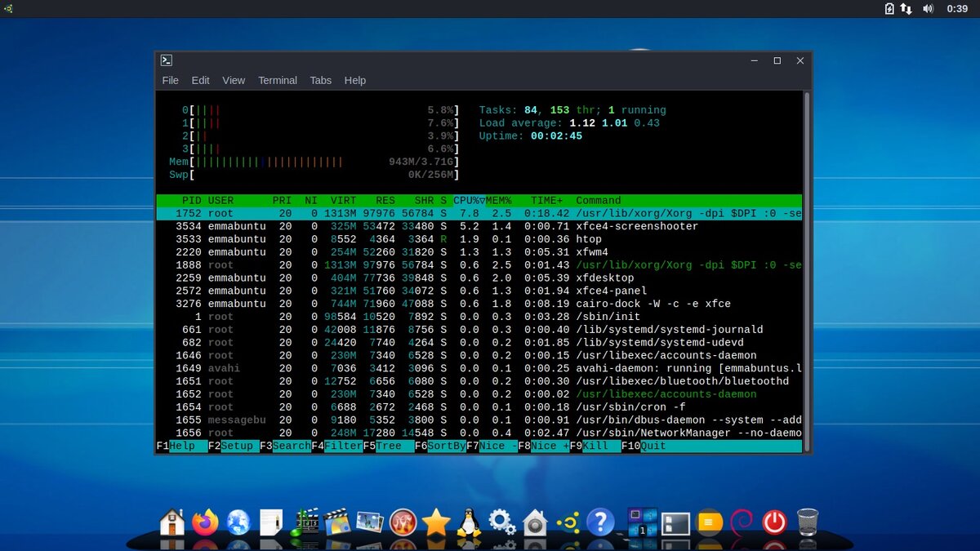980x551 pixels.
Task: Open the gears system settings dock icon
Action: tap(501, 522)
